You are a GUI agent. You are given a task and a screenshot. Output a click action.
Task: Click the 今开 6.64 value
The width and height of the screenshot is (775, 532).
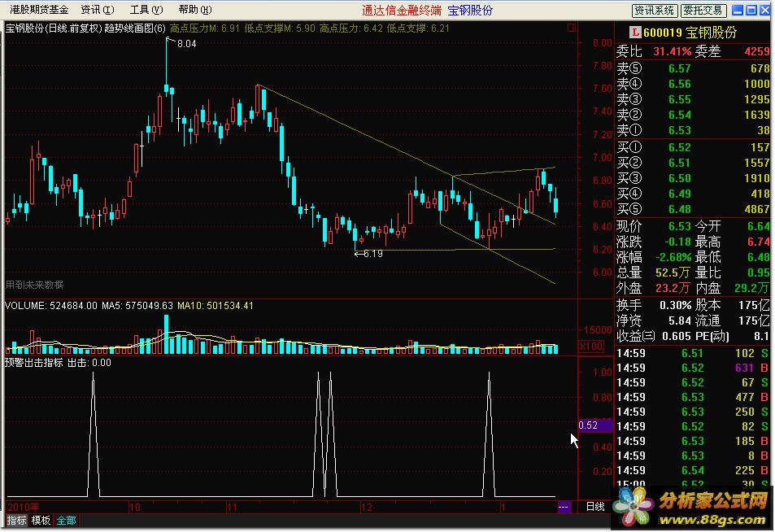point(758,226)
